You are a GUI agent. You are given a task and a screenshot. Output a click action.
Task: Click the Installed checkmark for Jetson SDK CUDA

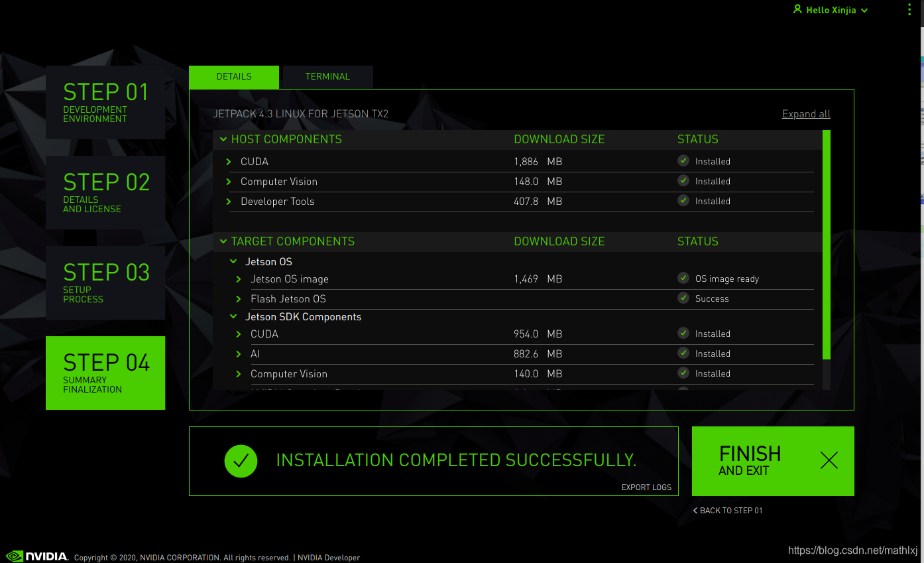(683, 333)
